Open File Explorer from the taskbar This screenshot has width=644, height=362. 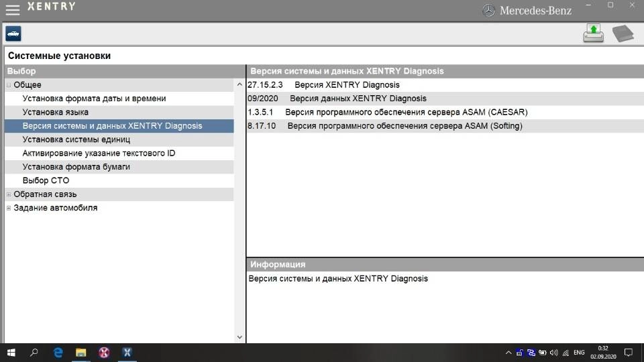[x=81, y=353]
